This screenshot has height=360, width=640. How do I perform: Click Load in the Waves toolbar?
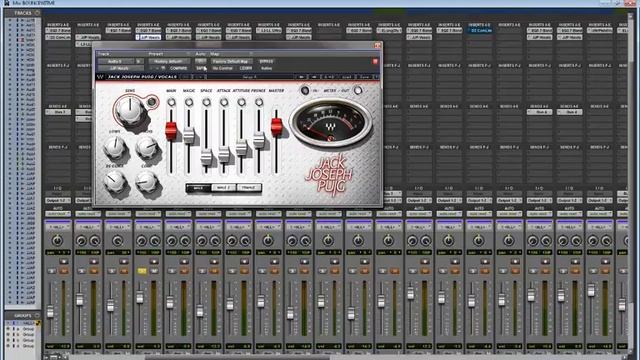click(x=347, y=77)
